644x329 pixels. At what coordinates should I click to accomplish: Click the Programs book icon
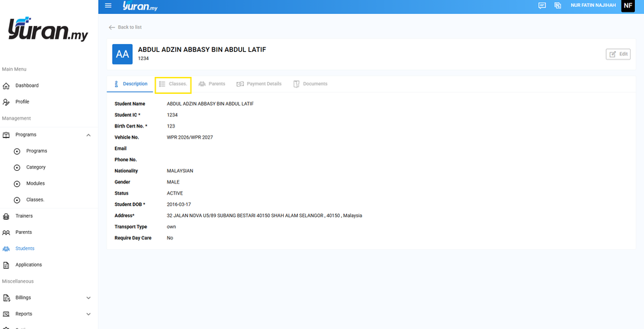[x=6, y=135]
